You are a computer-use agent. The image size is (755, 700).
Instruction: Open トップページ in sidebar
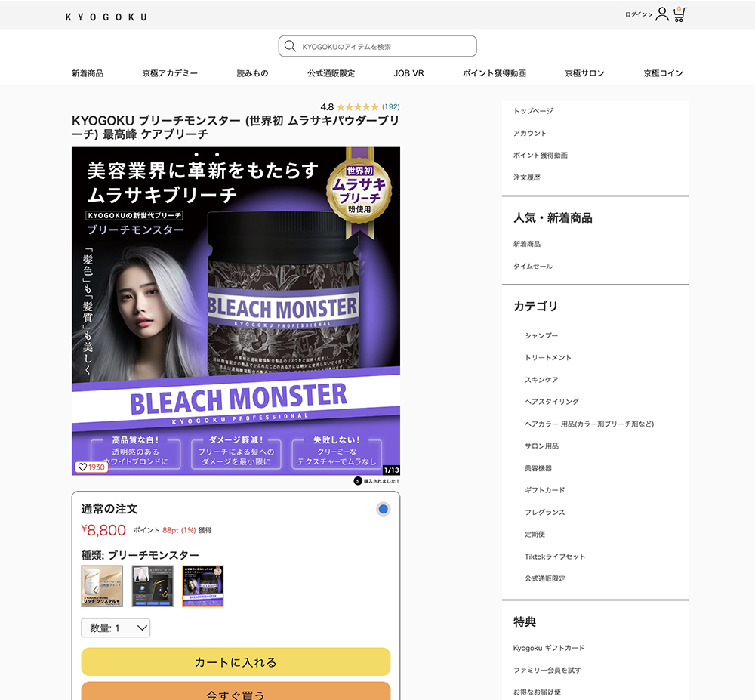coord(533,111)
